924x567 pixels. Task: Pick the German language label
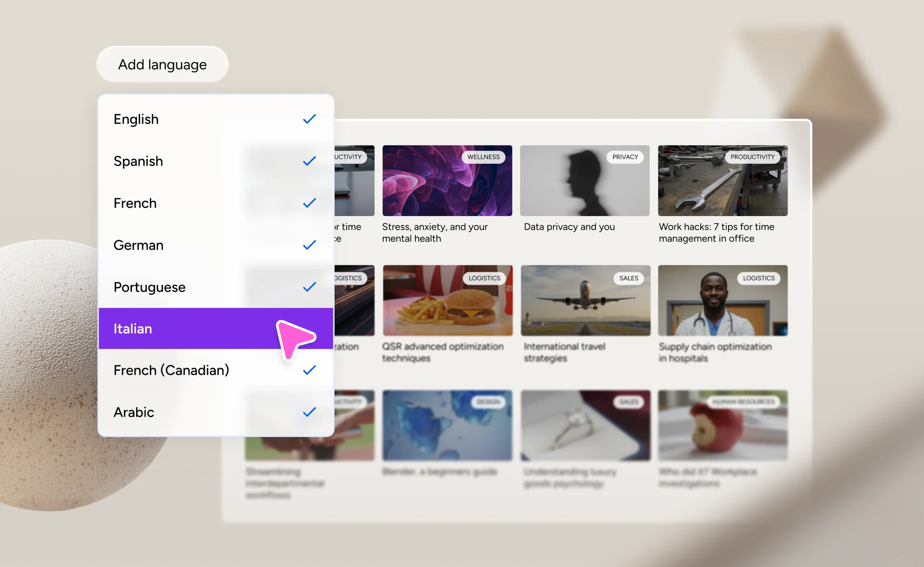click(138, 245)
